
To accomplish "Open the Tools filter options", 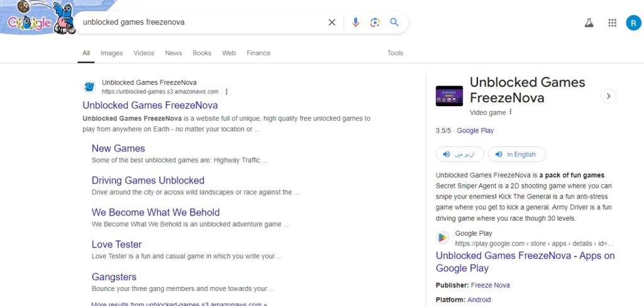I will coord(395,53).
